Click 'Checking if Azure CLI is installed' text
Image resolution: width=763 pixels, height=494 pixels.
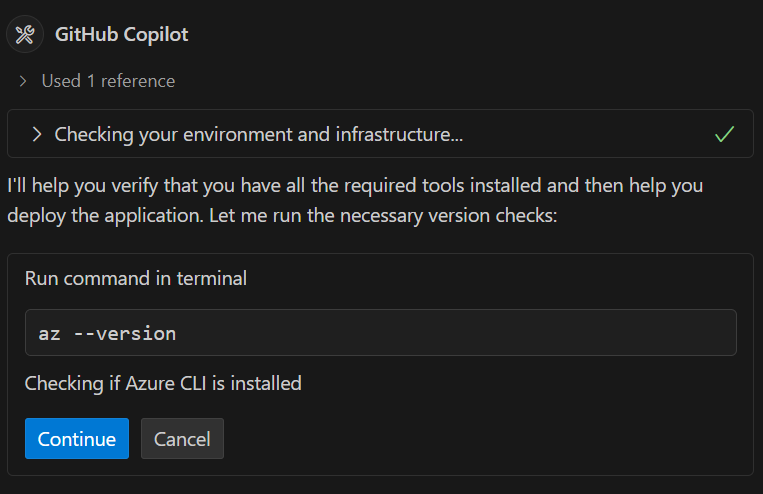click(x=163, y=383)
